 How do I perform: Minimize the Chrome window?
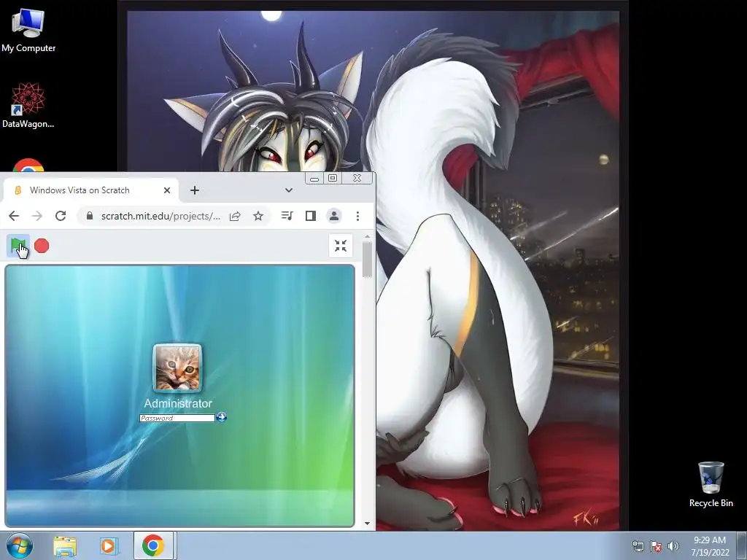[314, 179]
